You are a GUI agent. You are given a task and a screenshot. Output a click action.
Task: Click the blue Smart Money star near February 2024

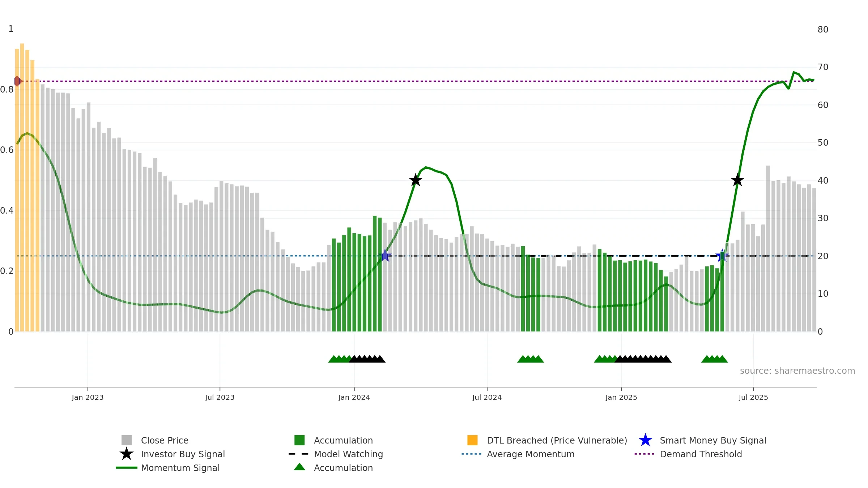click(386, 256)
